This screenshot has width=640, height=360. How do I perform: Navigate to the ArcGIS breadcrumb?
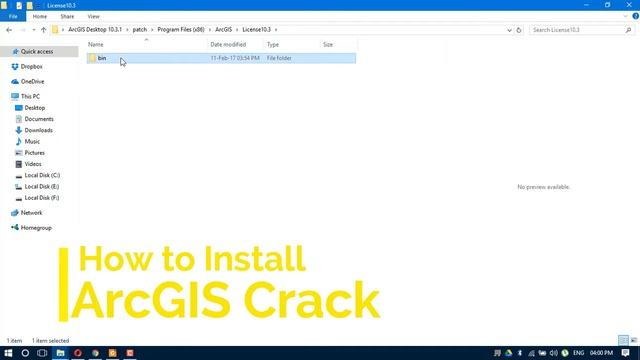224,30
